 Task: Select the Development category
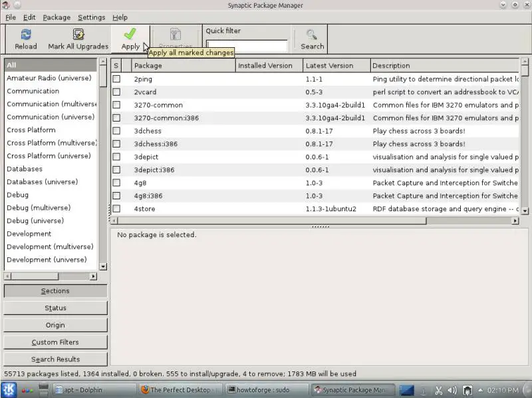click(51, 234)
